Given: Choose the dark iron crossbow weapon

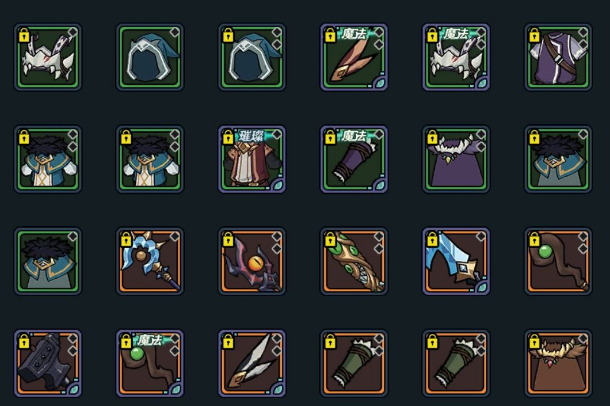Looking at the screenshot, I should [x=48, y=364].
